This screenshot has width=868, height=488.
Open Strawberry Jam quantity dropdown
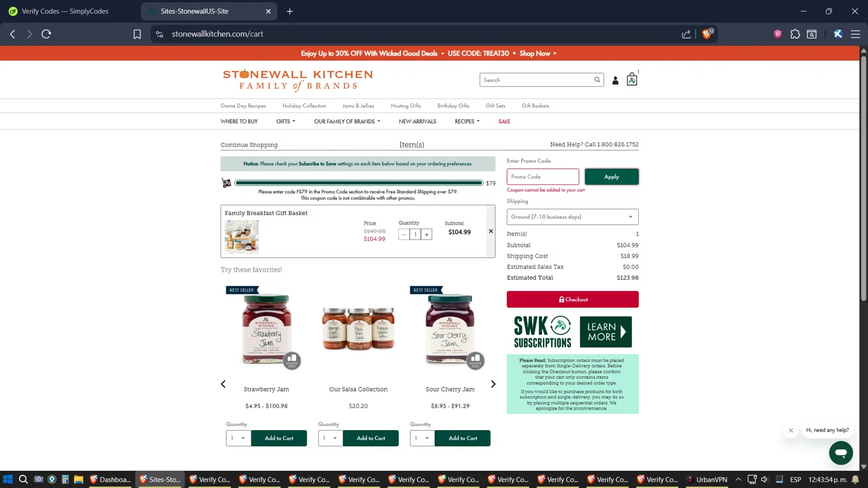pyautogui.click(x=238, y=438)
